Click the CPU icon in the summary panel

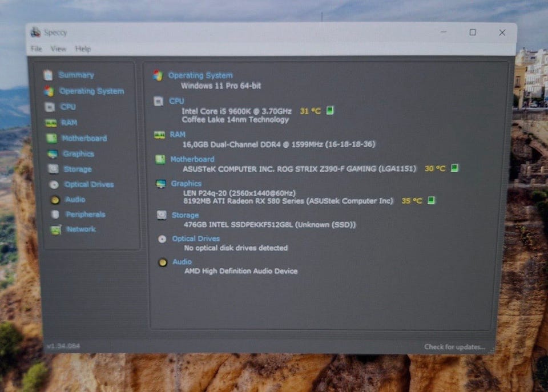coord(158,102)
